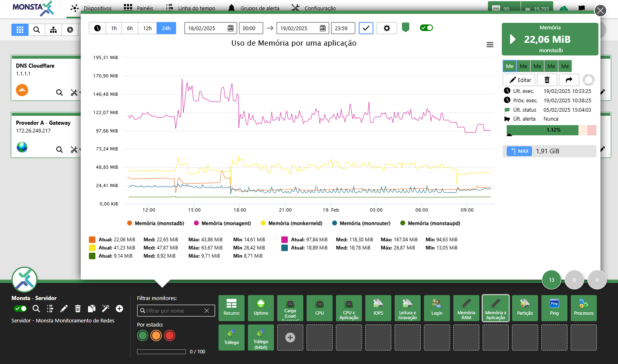Toggle Memória (monkerneld) series in legend
The image size is (618, 364).
[291, 223]
